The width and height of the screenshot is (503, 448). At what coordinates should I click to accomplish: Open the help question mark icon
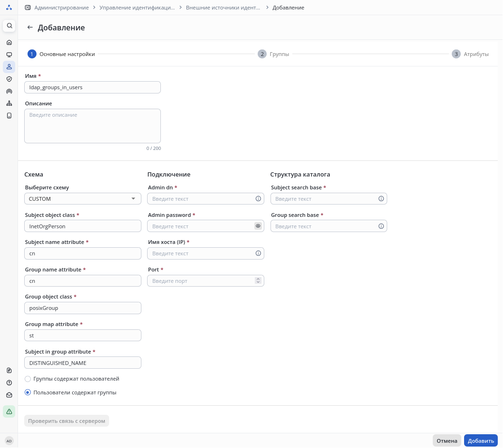[9, 383]
